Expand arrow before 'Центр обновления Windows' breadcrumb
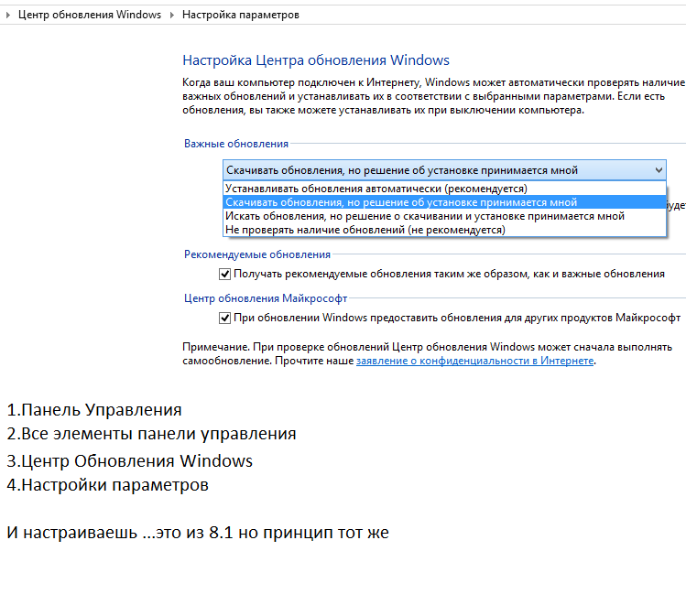The height and width of the screenshot is (616, 686). 8,15
